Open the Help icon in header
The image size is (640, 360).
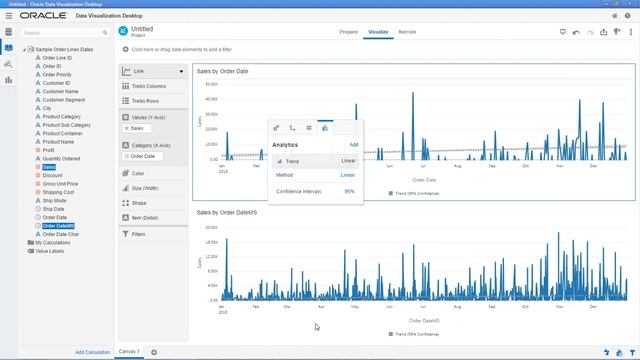click(x=627, y=16)
